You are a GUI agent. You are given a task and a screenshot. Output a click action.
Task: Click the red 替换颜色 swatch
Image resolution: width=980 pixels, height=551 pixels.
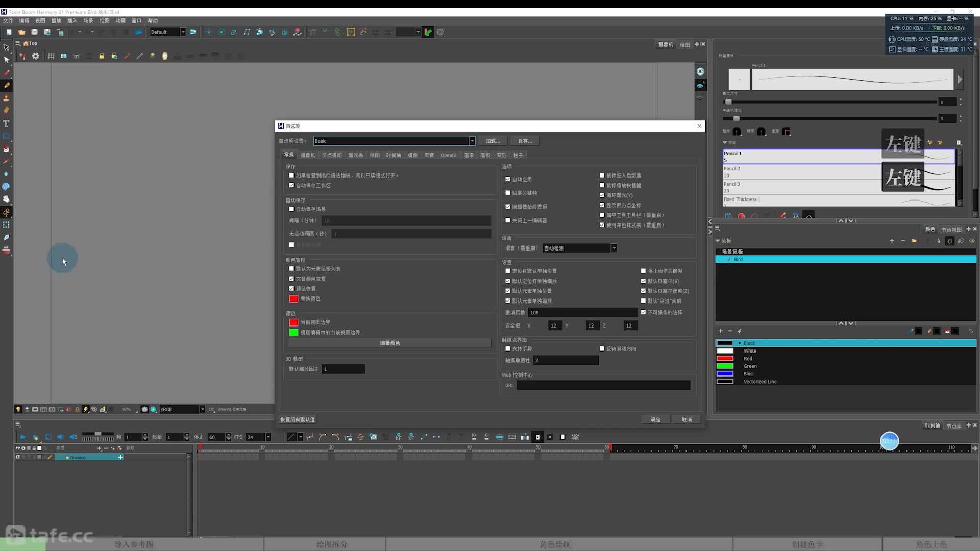pos(293,299)
